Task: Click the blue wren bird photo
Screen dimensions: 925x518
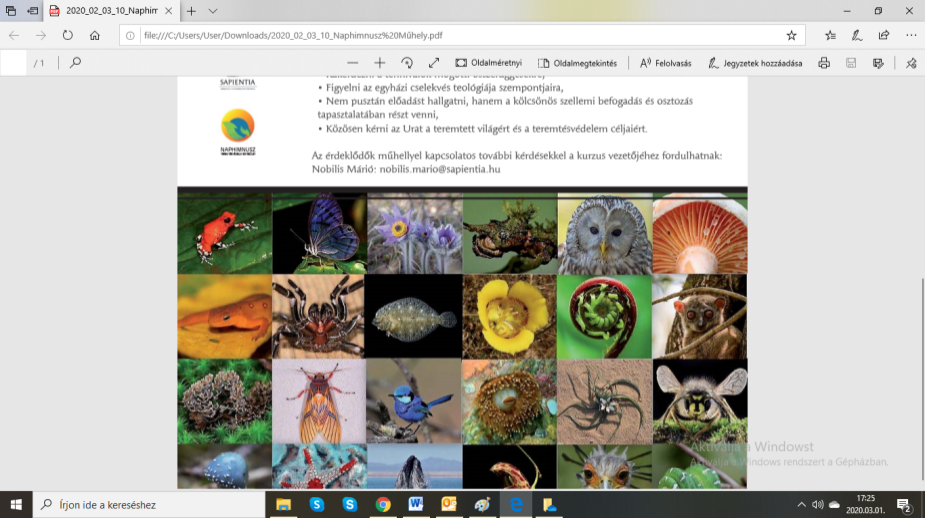Action: pyautogui.click(x=414, y=401)
